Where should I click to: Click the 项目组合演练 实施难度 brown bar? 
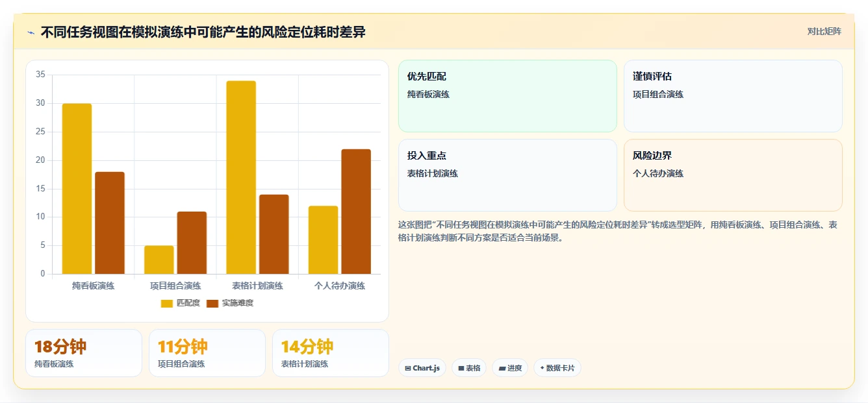pos(192,243)
